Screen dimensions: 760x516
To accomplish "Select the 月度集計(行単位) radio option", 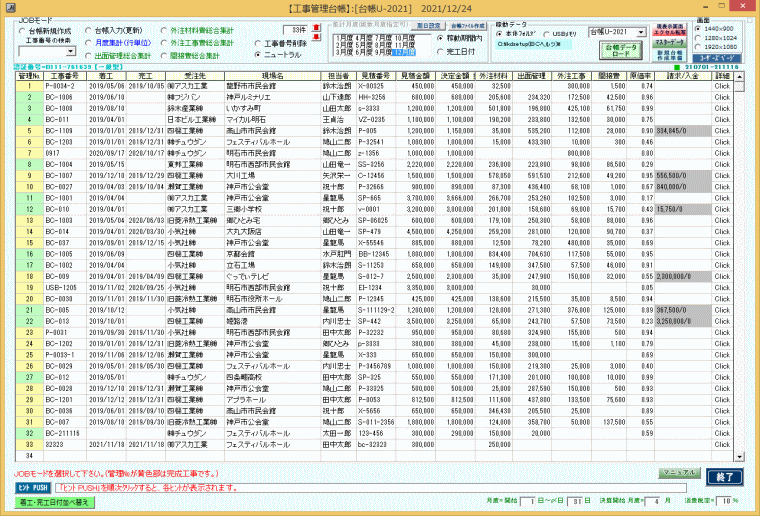I will pos(89,44).
